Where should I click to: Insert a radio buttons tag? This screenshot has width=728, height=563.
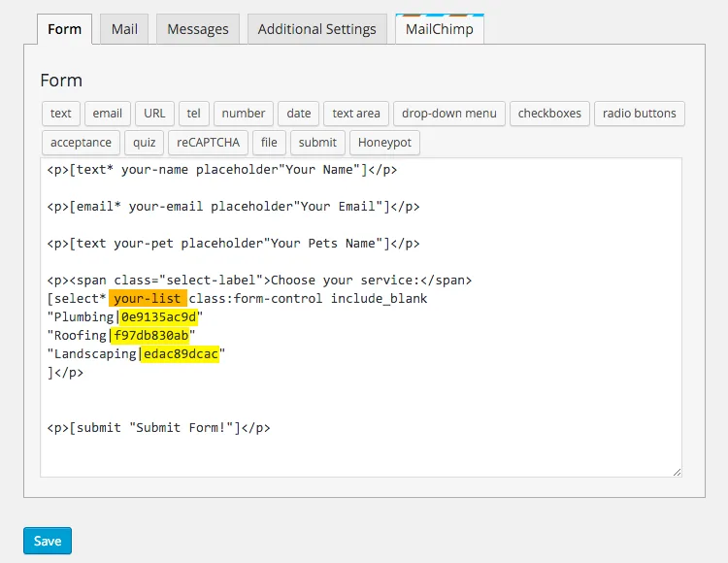639,114
